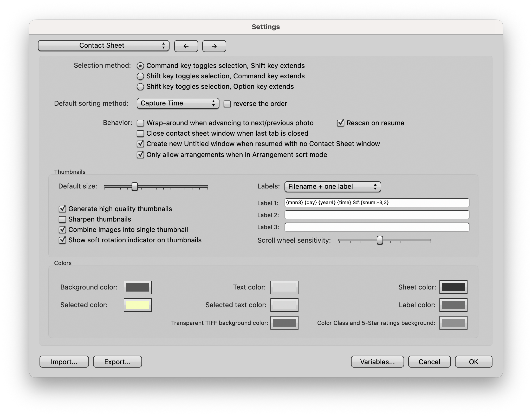Disable Rescan on resume checkbox

[340, 123]
